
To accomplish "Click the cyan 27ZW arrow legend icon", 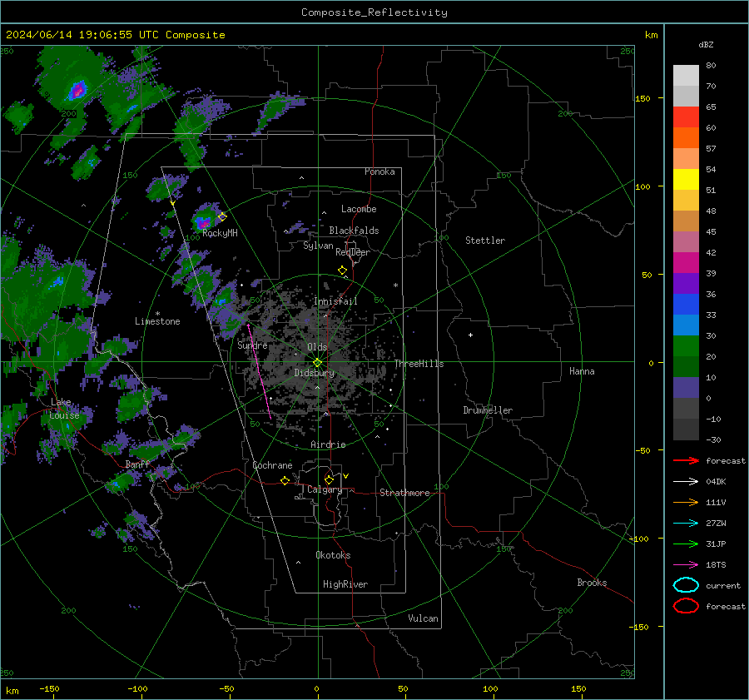I will [686, 524].
